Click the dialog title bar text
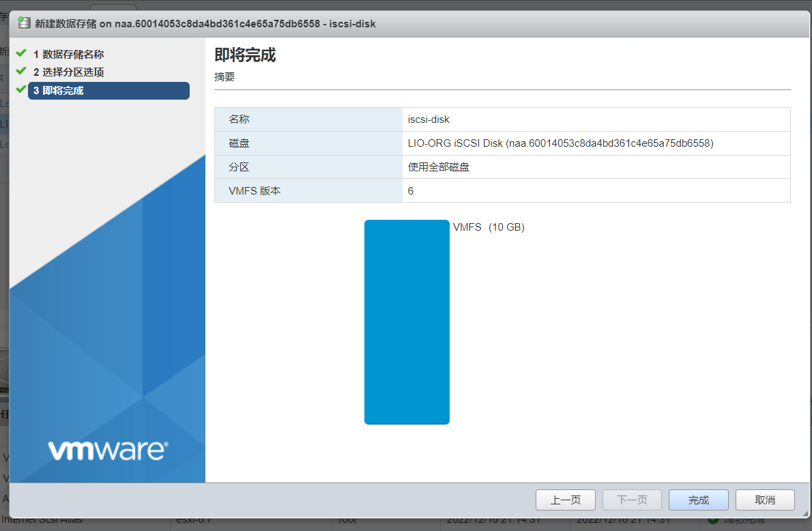 pyautogui.click(x=205, y=24)
